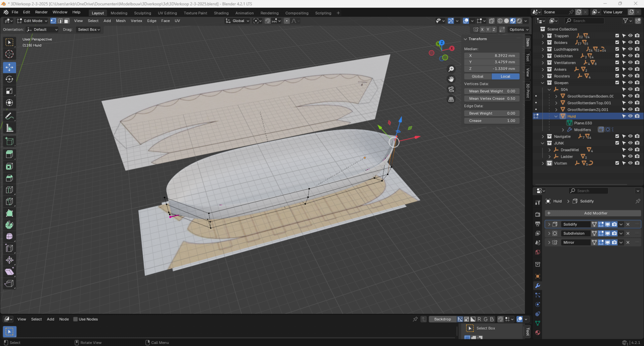Image resolution: width=644 pixels, height=346 pixels.
Task: Switch to edge select mode
Action: pos(60,21)
